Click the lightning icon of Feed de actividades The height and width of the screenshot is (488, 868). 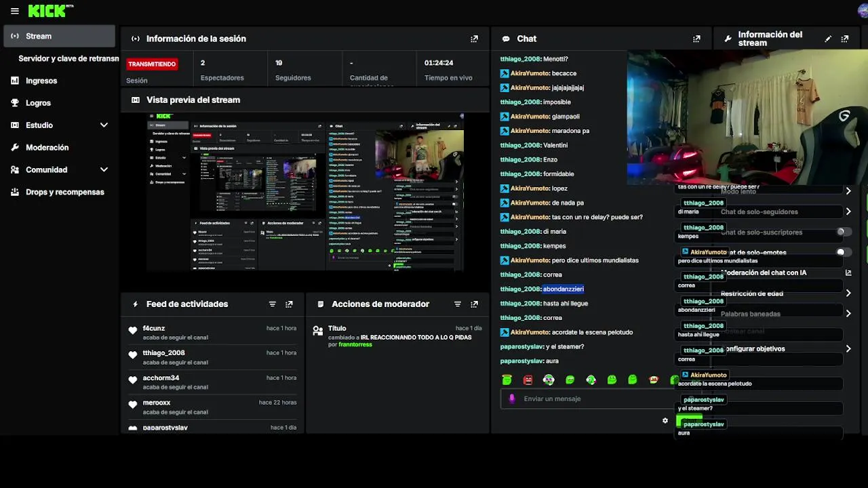[x=136, y=304]
